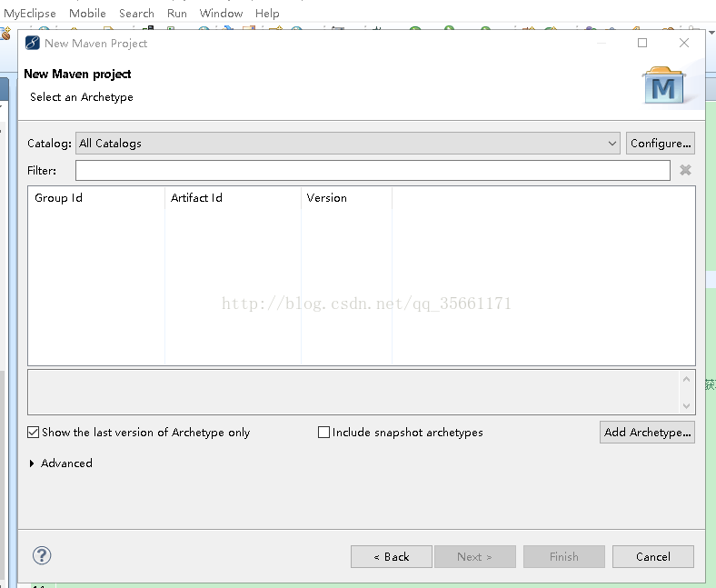The width and height of the screenshot is (716, 588).
Task: Open the Help menu
Action: pos(267,14)
